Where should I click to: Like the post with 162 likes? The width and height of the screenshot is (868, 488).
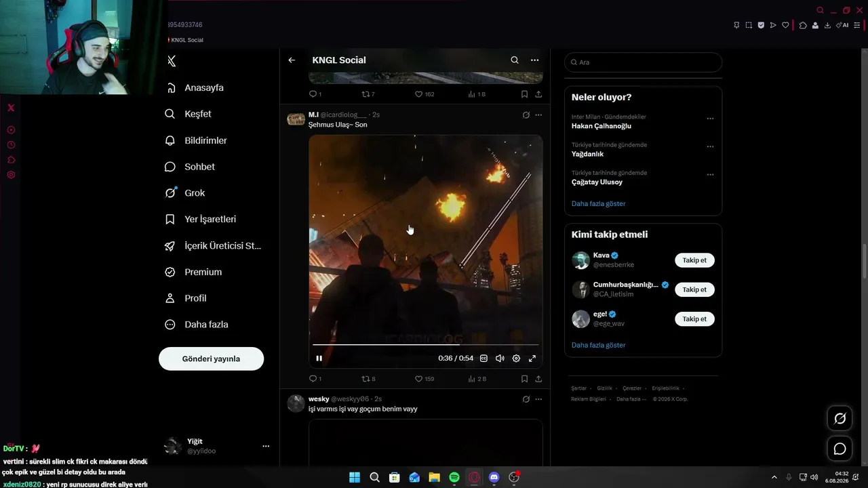point(425,94)
